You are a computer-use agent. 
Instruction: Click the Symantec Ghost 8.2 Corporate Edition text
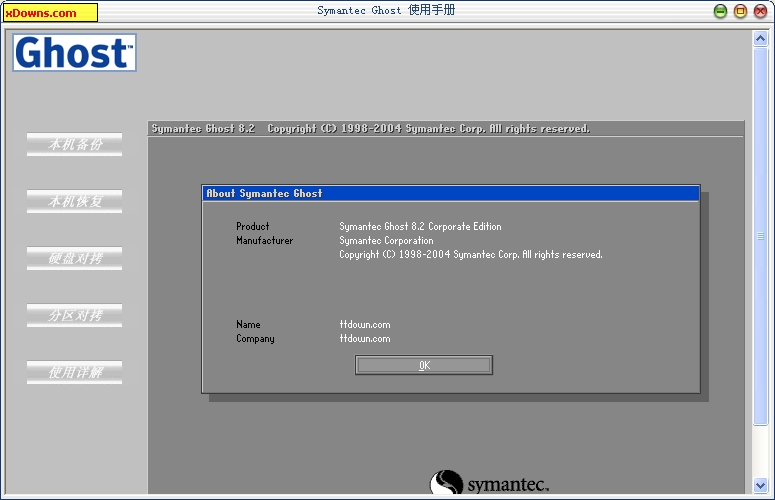(x=420, y=226)
